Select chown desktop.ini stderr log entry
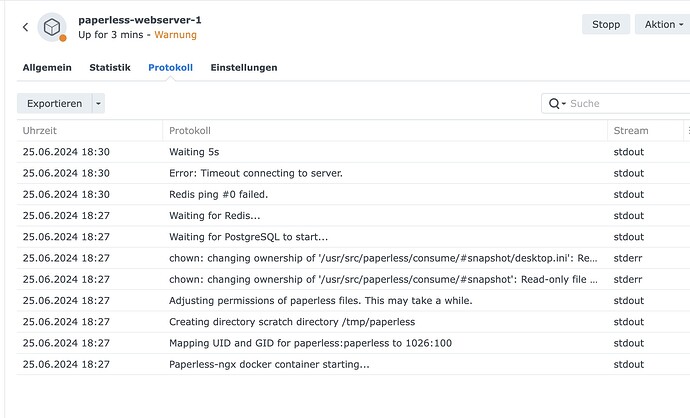This screenshot has height=418, width=690. click(x=353, y=258)
